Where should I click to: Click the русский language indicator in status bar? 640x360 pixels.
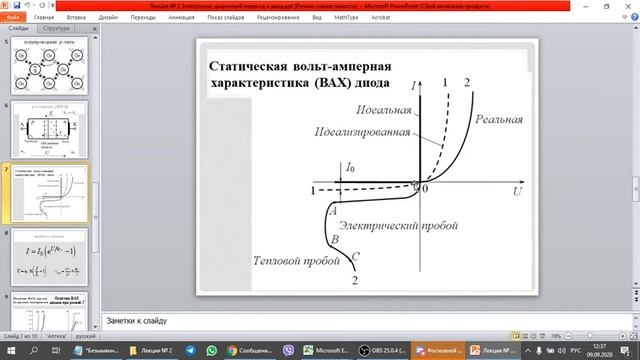pos(86,336)
